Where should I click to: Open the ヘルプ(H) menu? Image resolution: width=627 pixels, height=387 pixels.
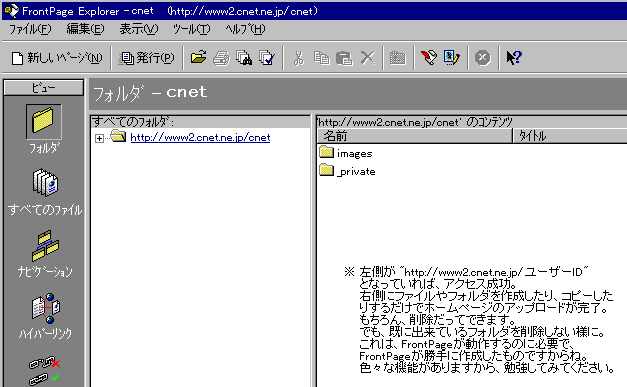245,29
